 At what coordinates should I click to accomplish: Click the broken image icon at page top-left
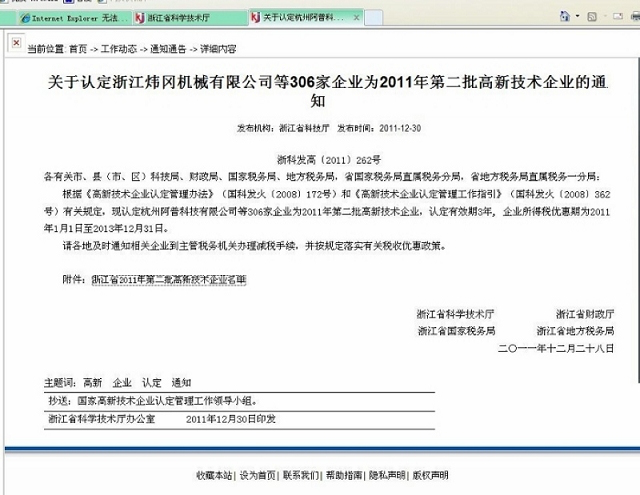click(14, 44)
